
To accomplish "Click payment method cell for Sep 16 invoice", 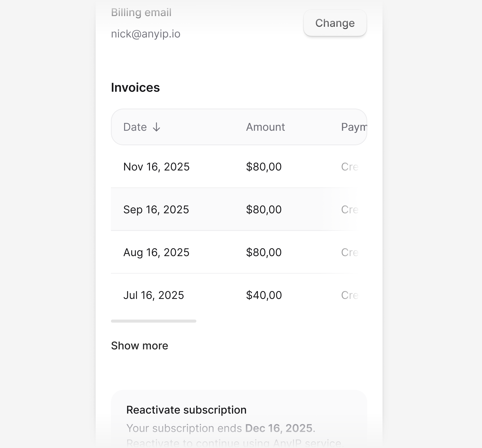I will [349, 210].
